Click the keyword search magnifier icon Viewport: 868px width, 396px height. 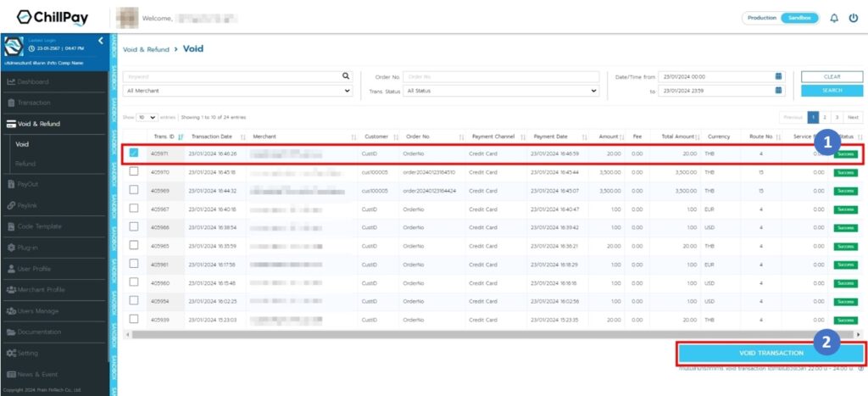[346, 76]
